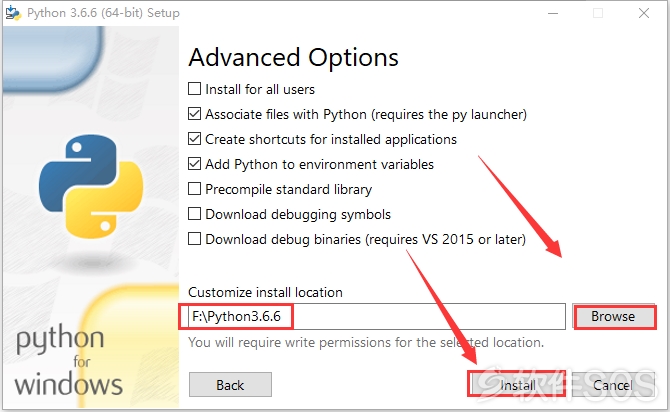
Task: Click the install location path field
Action: tap(376, 317)
